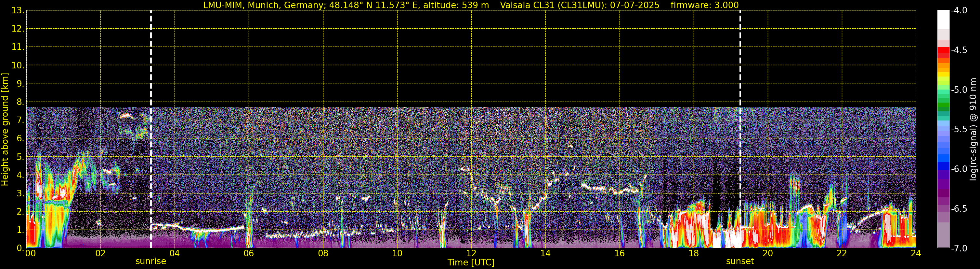Click the -4.0 label on the colorbar
The width and height of the screenshot is (980, 269).
[959, 11]
